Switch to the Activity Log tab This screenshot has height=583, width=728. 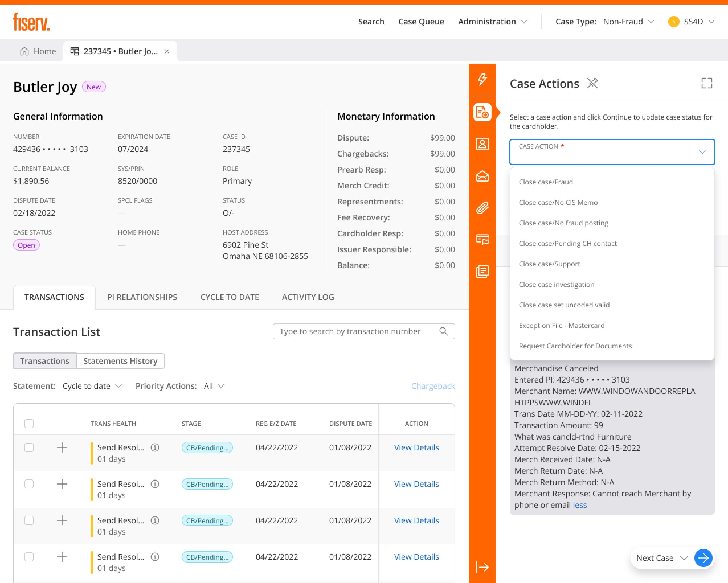(308, 297)
